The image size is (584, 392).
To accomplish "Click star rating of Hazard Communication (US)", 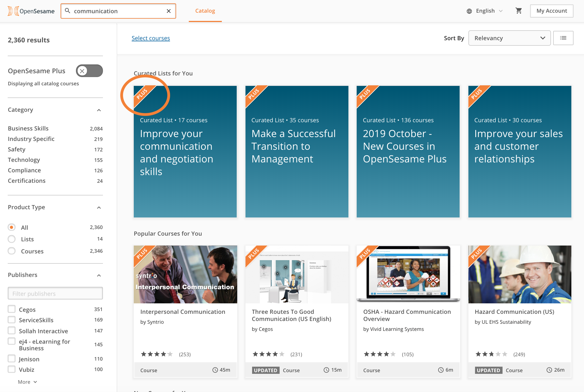I will click(491, 354).
